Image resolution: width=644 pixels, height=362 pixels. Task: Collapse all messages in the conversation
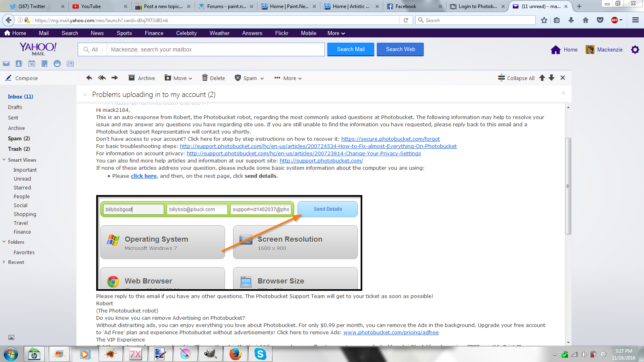coord(516,78)
